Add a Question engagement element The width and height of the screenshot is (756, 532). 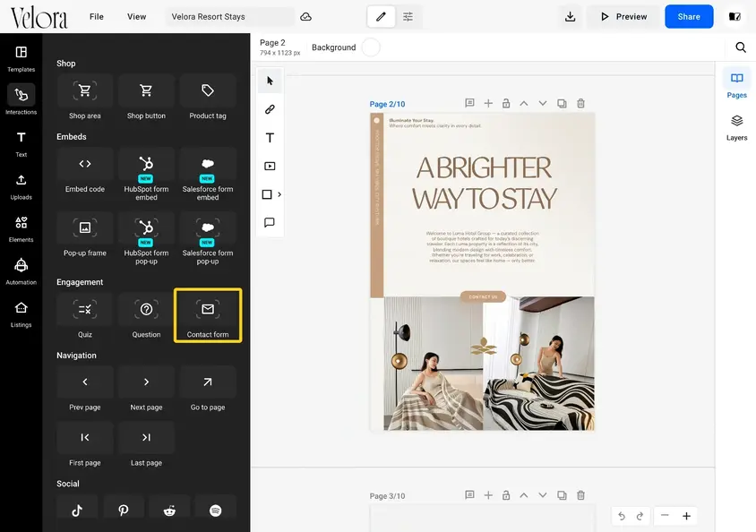point(146,316)
